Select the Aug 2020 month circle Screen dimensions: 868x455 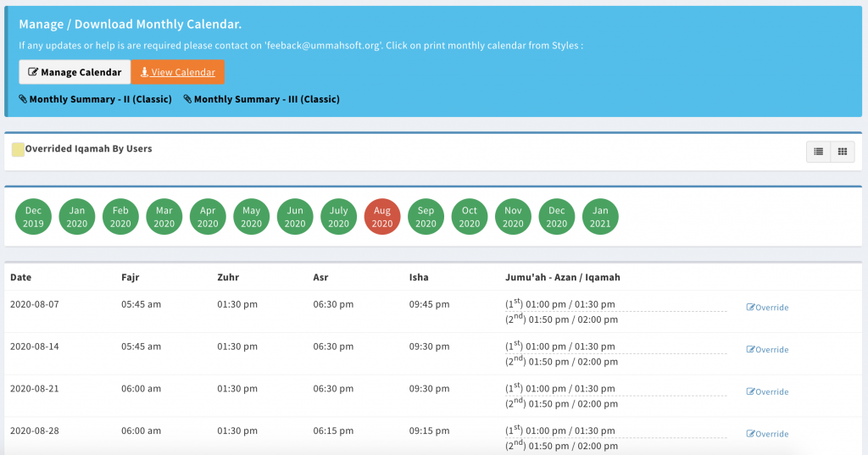point(382,217)
